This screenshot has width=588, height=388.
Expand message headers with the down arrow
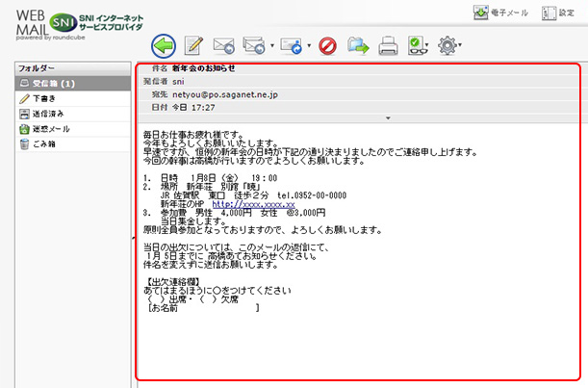[x=386, y=117]
